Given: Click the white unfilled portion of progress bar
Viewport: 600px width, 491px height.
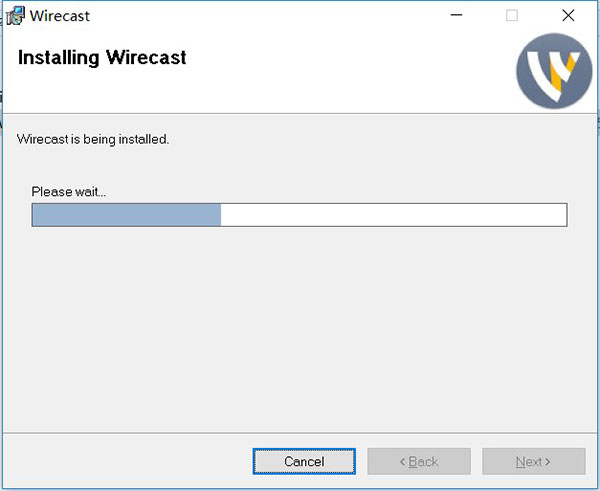Looking at the screenshot, I should tap(393, 215).
